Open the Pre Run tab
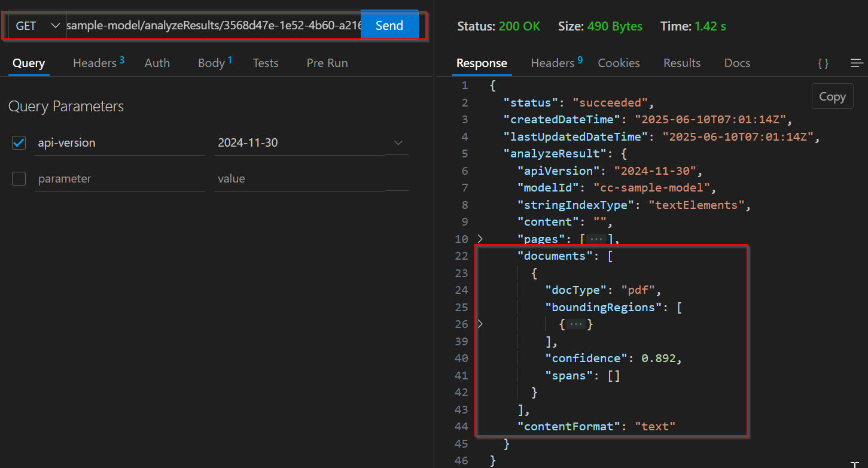 [327, 63]
